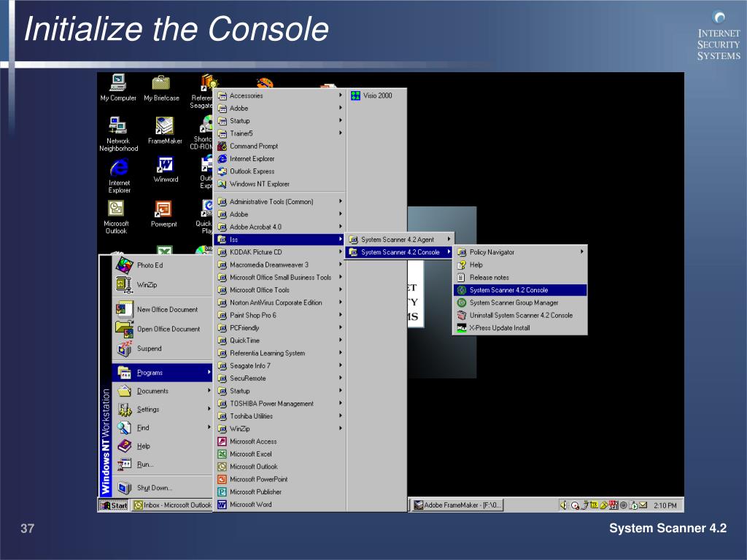747x560 pixels.
Task: Select Uninstall System Scanner 4.2 Console
Action: point(519,315)
